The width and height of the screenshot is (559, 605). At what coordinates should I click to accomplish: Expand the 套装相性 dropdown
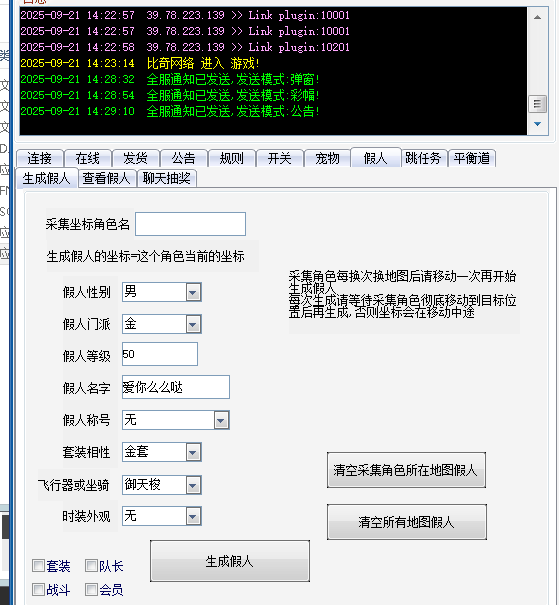click(x=193, y=452)
